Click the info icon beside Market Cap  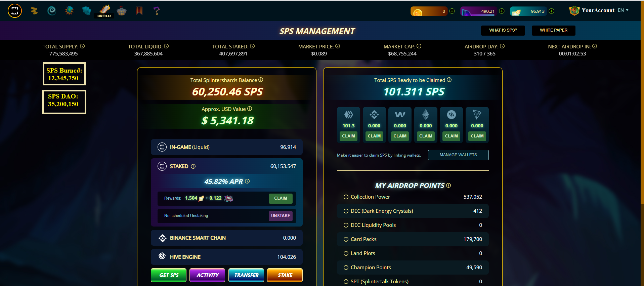[419, 46]
